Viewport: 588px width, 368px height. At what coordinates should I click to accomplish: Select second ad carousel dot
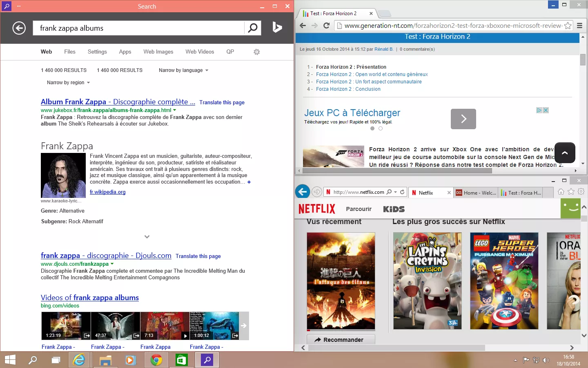click(x=381, y=128)
